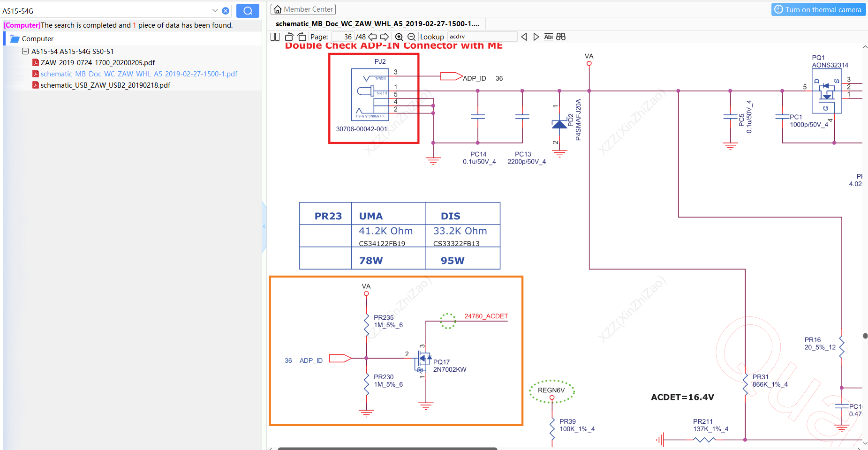Click the PQ17 component label
The image size is (868, 450).
[441, 362]
